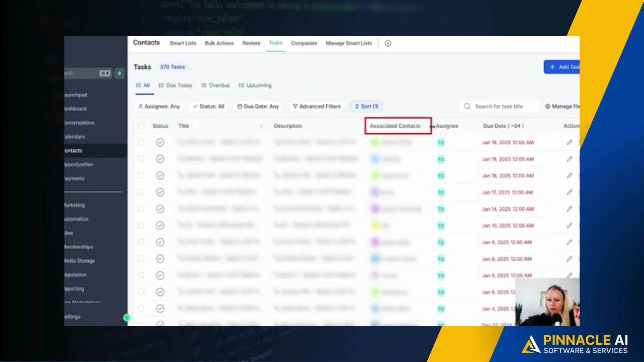
Task: Open the settings gear in Contacts header
Action: pos(388,43)
